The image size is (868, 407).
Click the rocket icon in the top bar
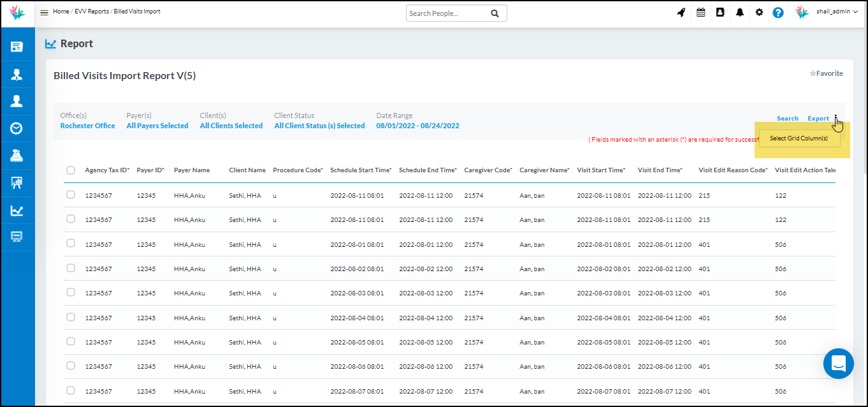(681, 13)
